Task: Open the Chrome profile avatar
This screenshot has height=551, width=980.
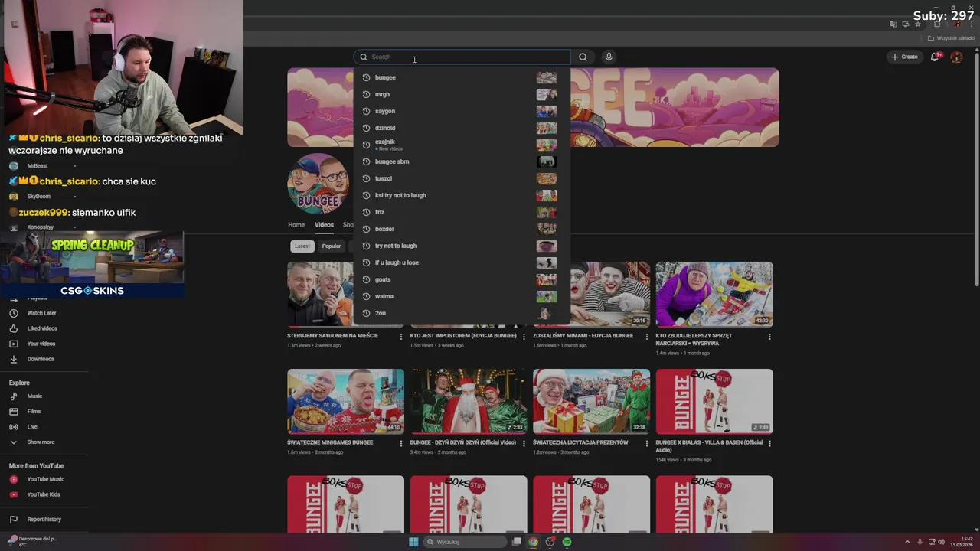Action: click(x=957, y=24)
